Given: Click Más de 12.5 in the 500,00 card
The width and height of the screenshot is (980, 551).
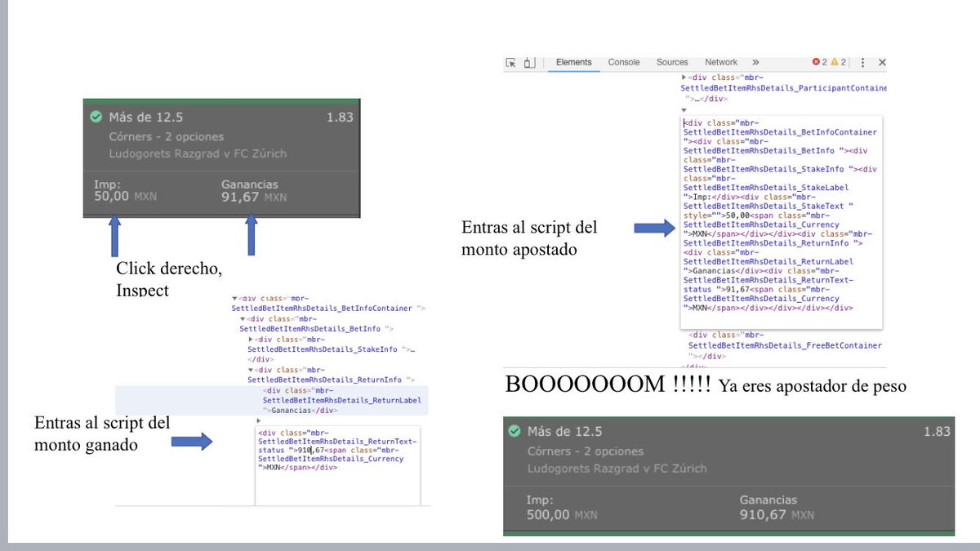Looking at the screenshot, I should click(x=564, y=431).
